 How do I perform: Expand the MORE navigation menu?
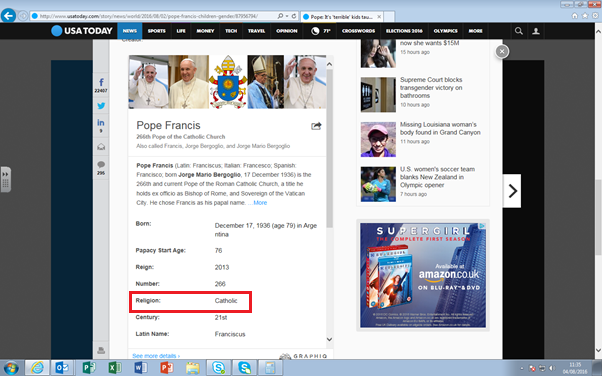pos(475,31)
